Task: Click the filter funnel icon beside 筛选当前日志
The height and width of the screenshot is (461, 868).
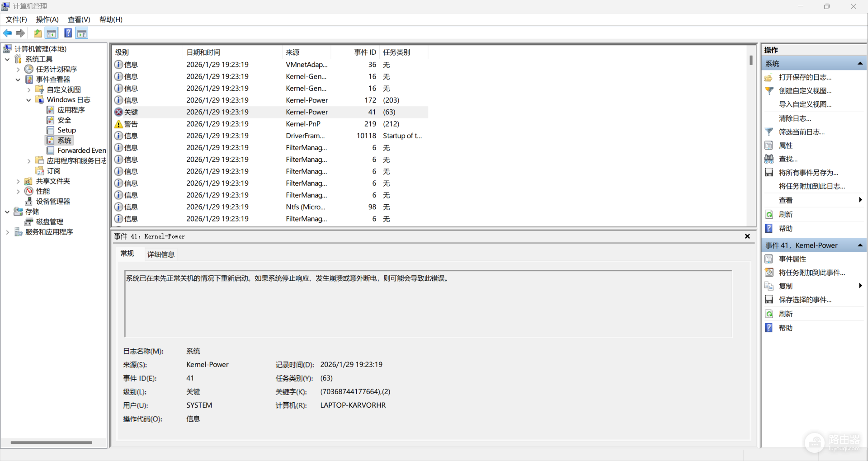Action: [769, 132]
